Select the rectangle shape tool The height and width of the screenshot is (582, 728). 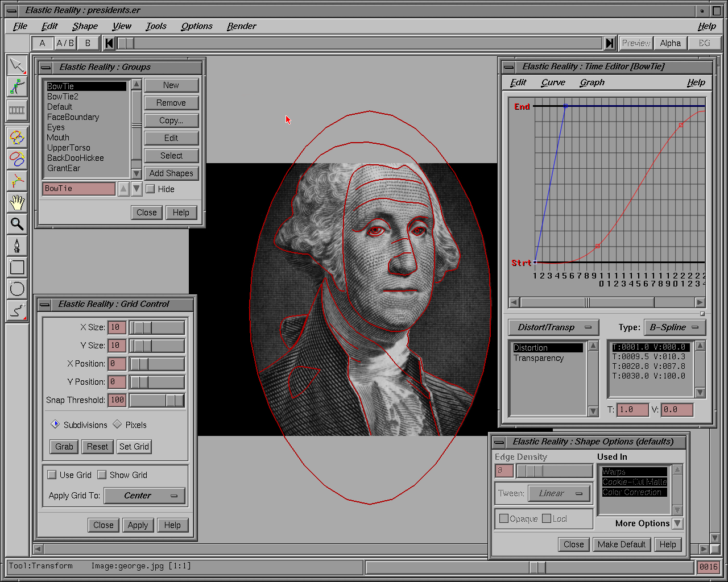click(17, 267)
